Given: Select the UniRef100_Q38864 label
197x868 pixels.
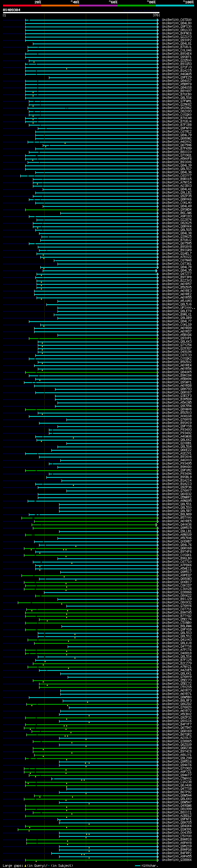Looking at the screenshot, I should point(176,860).
